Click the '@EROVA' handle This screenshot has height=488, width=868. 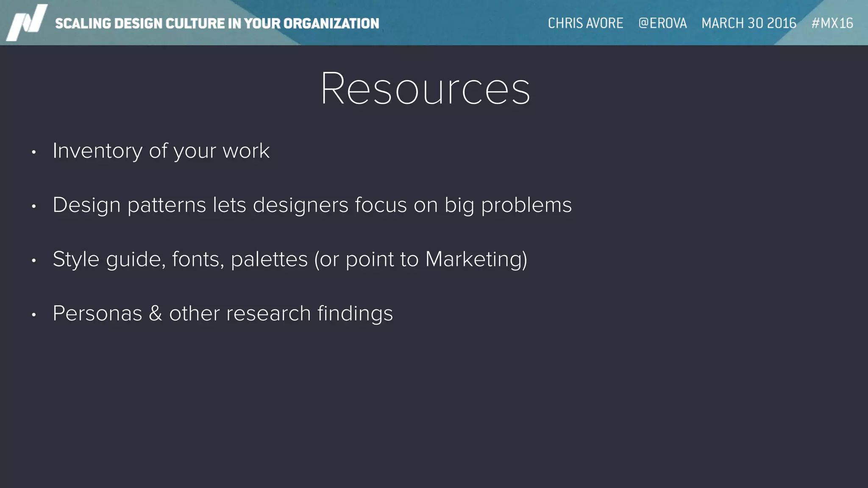click(662, 23)
